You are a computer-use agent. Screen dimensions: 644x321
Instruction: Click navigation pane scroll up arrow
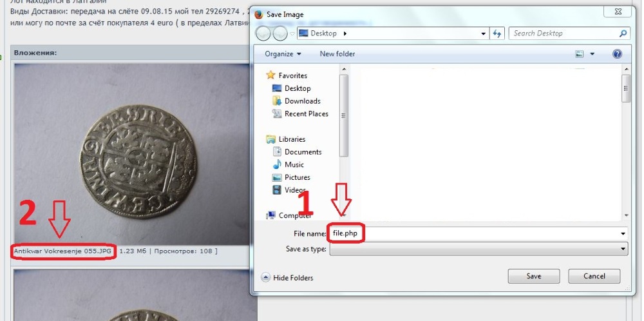[344, 70]
